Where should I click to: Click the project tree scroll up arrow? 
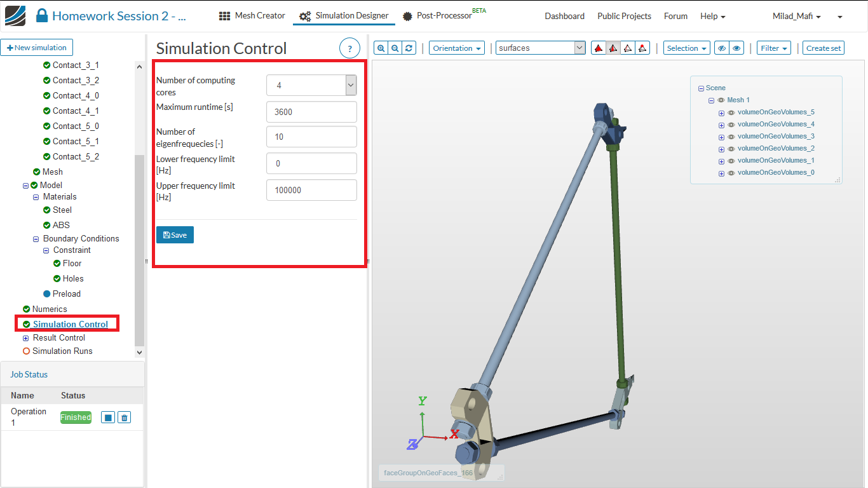coord(140,65)
